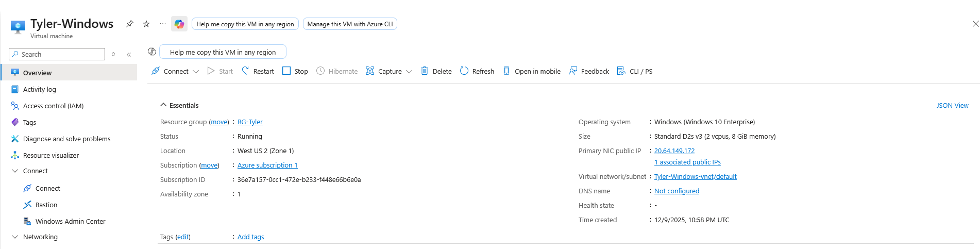Viewport: 980px width, 249px height.
Task: Open public IP 20.64.149.172
Action: coord(674,151)
